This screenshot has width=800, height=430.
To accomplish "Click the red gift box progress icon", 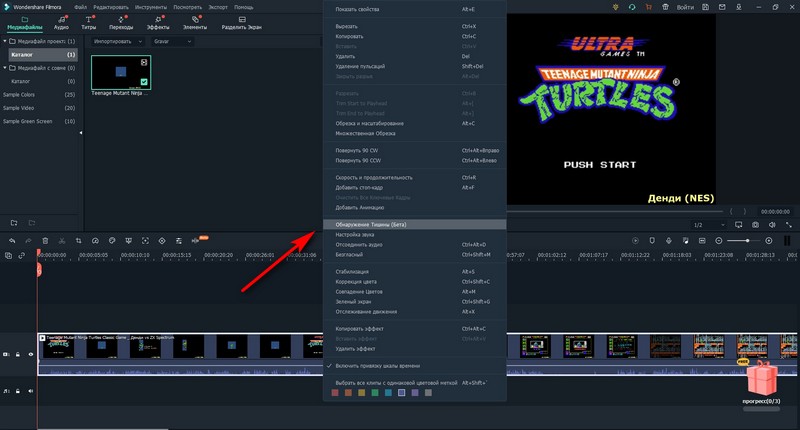I will point(762,378).
